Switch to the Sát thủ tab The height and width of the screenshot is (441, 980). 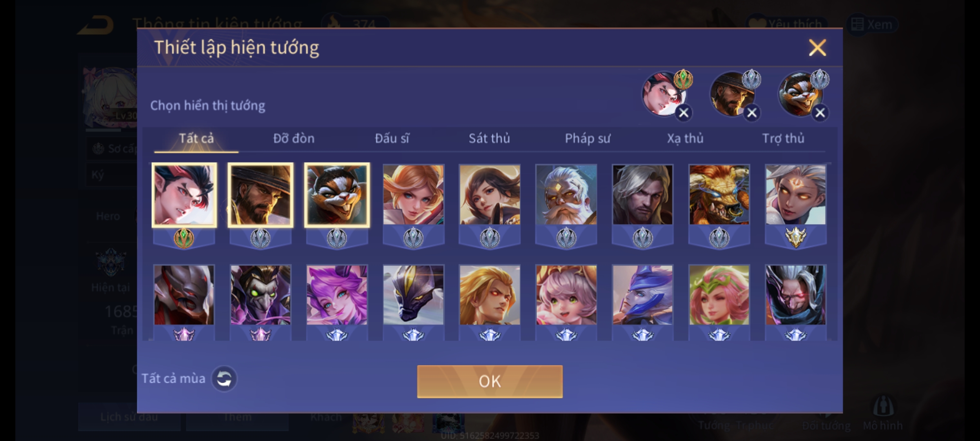coord(489,138)
